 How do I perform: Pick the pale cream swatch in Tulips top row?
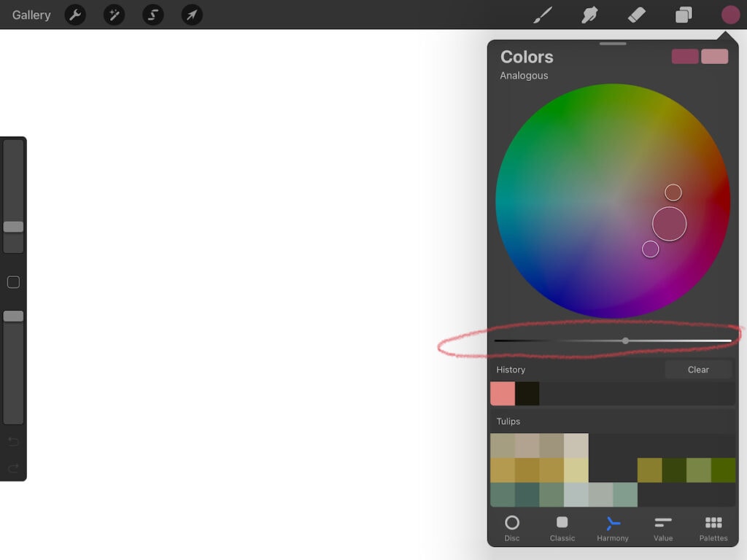point(576,446)
